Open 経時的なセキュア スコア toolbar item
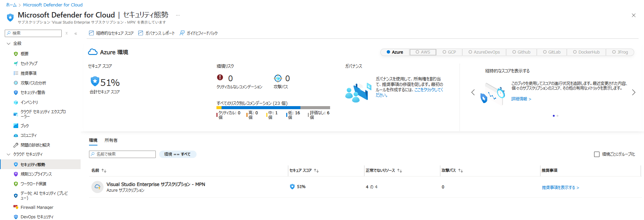The image size is (644, 220). click(x=111, y=33)
